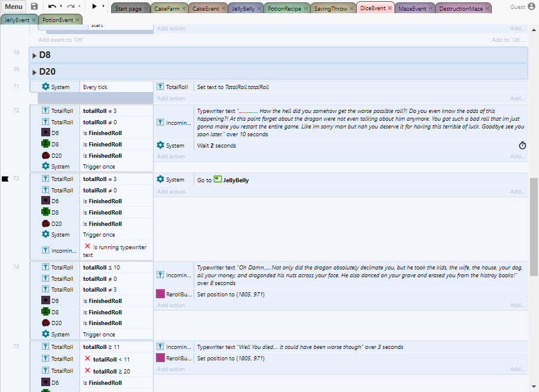Click the JellyBelly layout icon in event 73
This screenshot has height=392, width=539.
coord(218,179)
